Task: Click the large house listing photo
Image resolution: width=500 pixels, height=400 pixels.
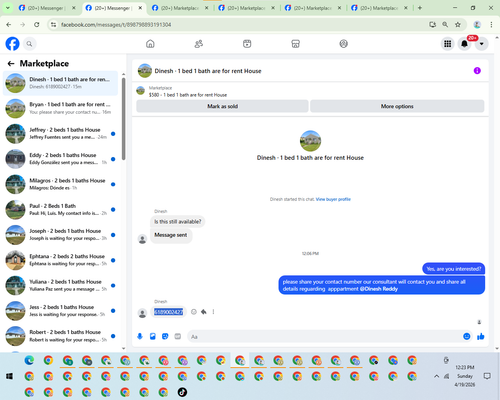Action: [310, 141]
